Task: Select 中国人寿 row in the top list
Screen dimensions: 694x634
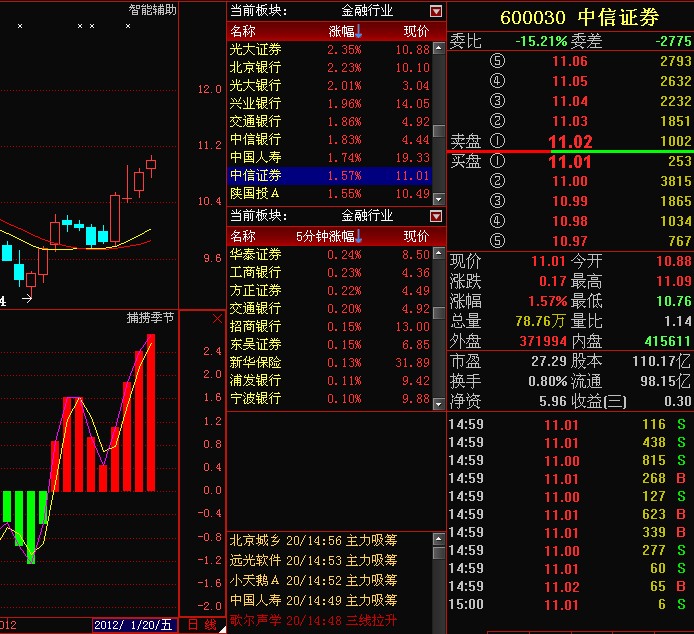Action: click(x=255, y=157)
